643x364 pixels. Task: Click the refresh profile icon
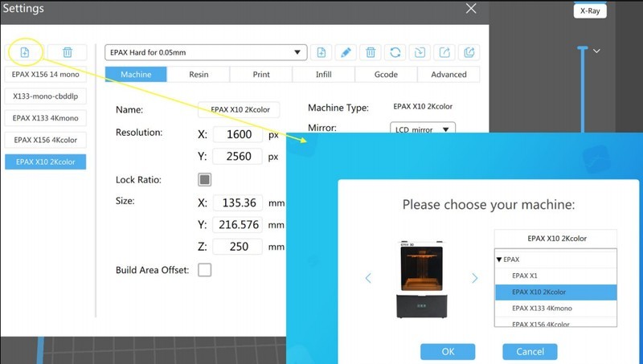(395, 52)
